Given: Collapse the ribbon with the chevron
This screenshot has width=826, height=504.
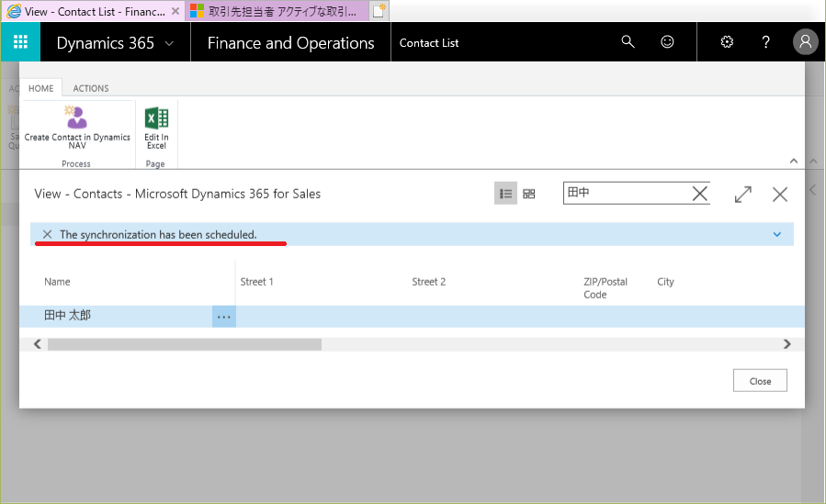Looking at the screenshot, I should (x=794, y=160).
